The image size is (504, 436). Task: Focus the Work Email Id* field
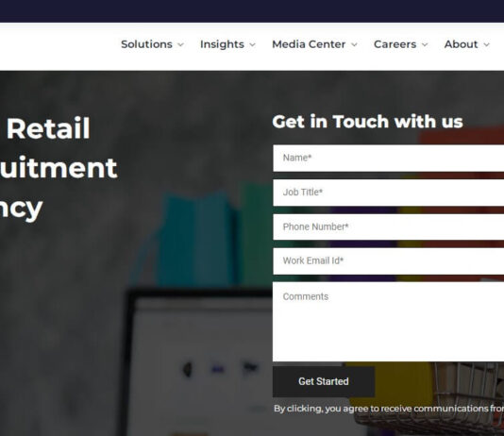click(388, 260)
